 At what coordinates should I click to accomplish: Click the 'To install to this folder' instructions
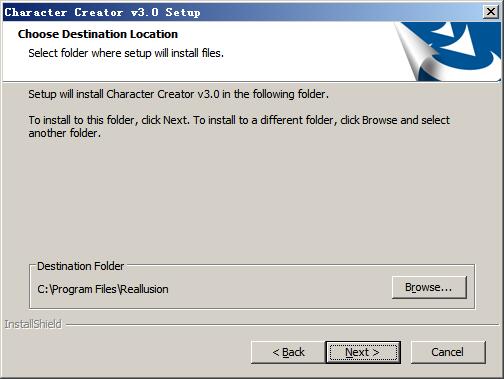[x=239, y=120]
